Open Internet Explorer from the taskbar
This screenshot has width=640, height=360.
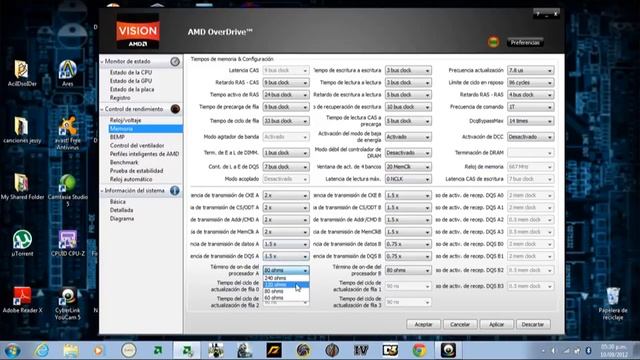coord(41,350)
